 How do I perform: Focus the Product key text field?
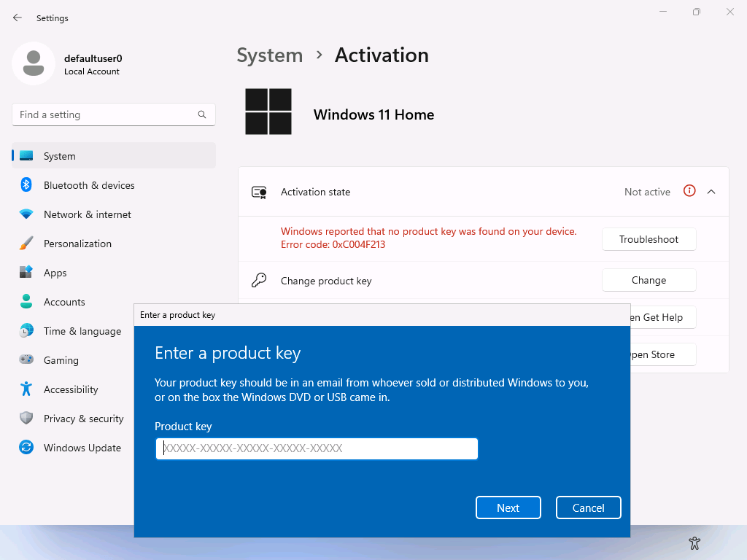[317, 448]
